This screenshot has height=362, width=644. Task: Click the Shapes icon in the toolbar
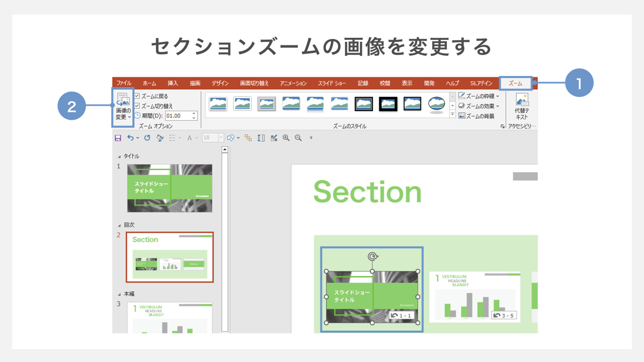(230, 138)
